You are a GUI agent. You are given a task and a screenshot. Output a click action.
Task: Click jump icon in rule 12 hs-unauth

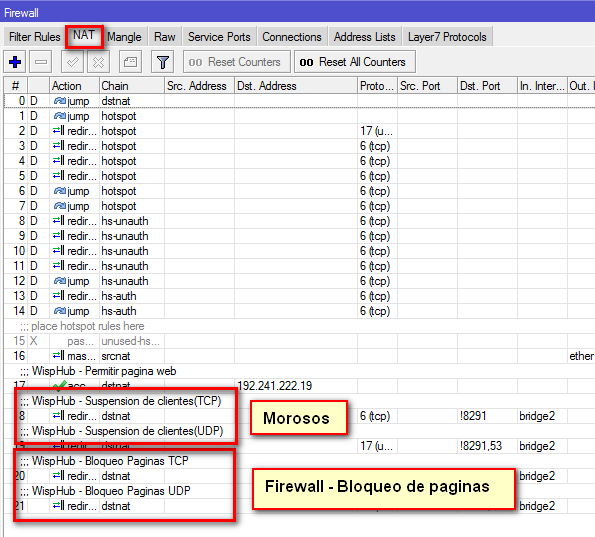[x=60, y=281]
